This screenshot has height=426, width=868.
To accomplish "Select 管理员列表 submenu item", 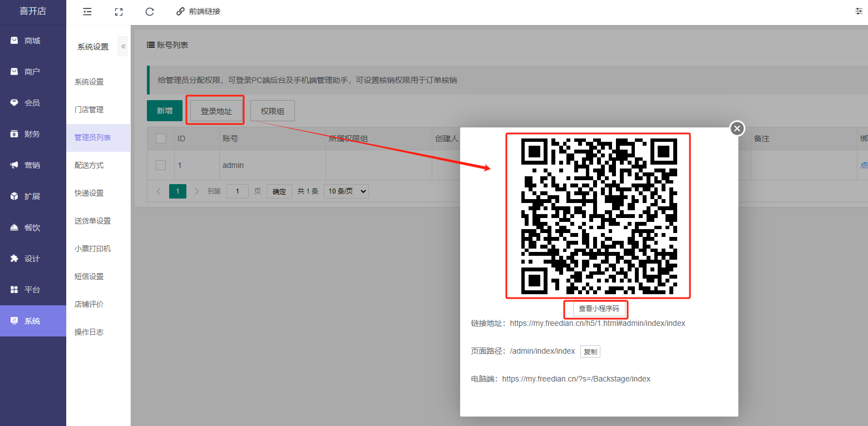I will click(98, 137).
